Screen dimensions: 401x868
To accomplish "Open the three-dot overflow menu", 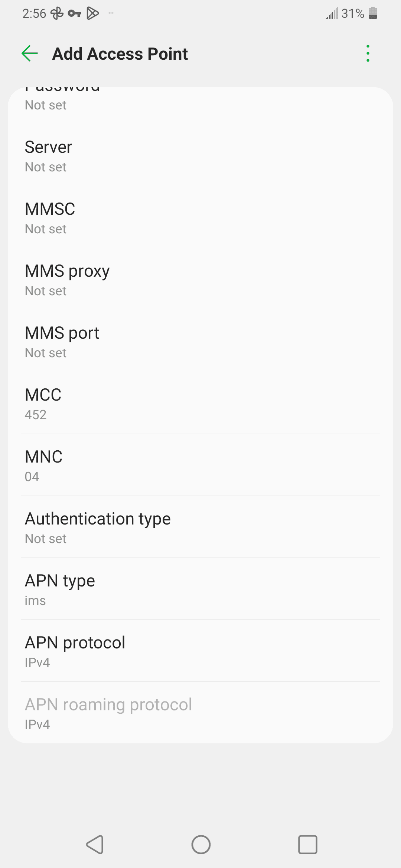I will pyautogui.click(x=368, y=53).
